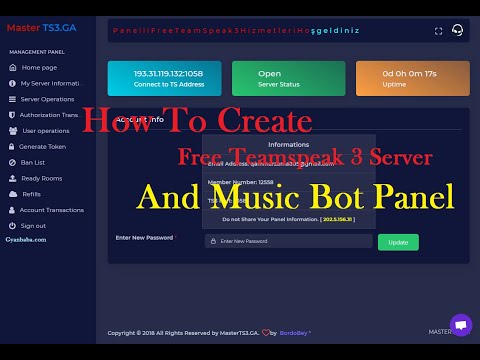Click the Sign out power icon
The image size is (480, 360).
12,226
